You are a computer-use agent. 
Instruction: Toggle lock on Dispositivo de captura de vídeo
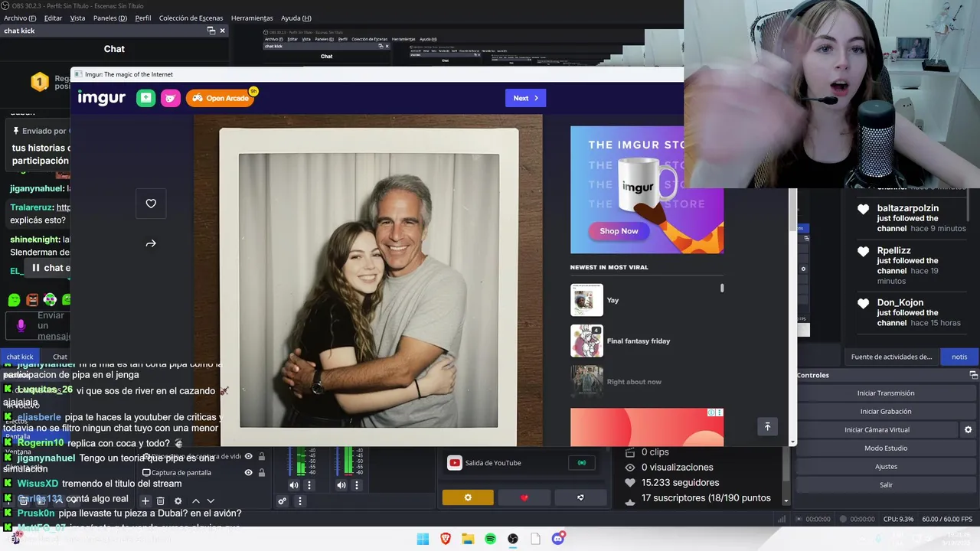pos(262,457)
